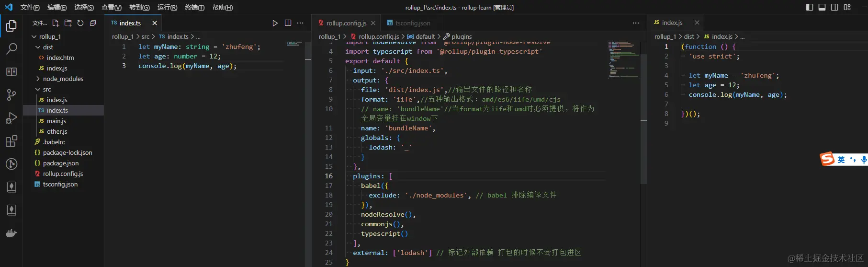The image size is (868, 267).
Task: Split the index.ts editor to the right
Action: [x=288, y=23]
